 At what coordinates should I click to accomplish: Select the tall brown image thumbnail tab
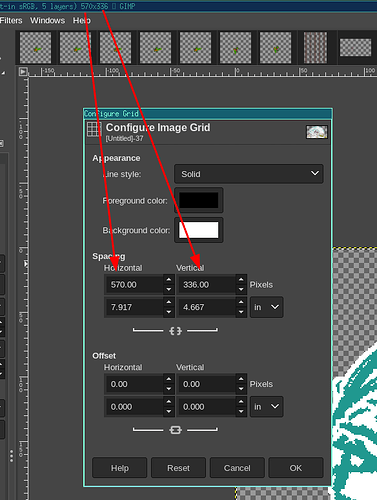[x=315, y=47]
